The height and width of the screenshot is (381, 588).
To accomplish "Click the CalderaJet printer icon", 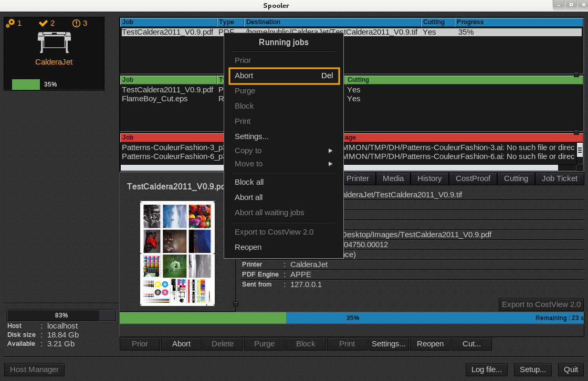I will tap(54, 43).
